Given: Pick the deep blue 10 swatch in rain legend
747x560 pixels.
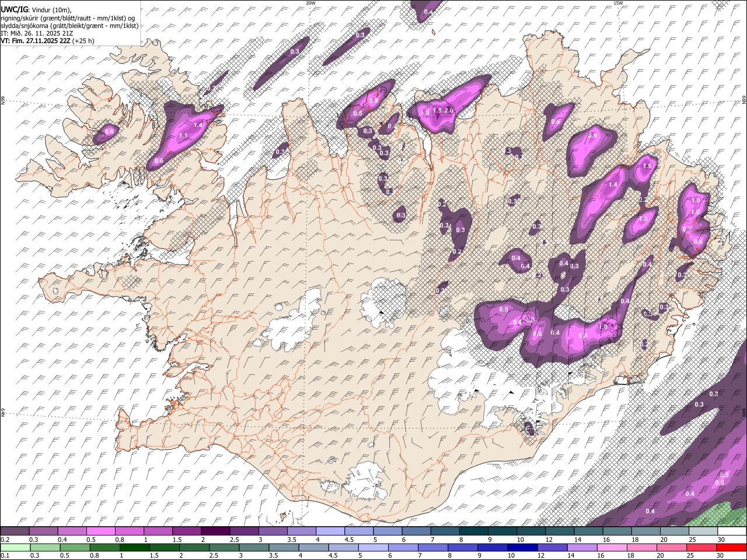Looking at the screenshot, I should pos(522,547).
